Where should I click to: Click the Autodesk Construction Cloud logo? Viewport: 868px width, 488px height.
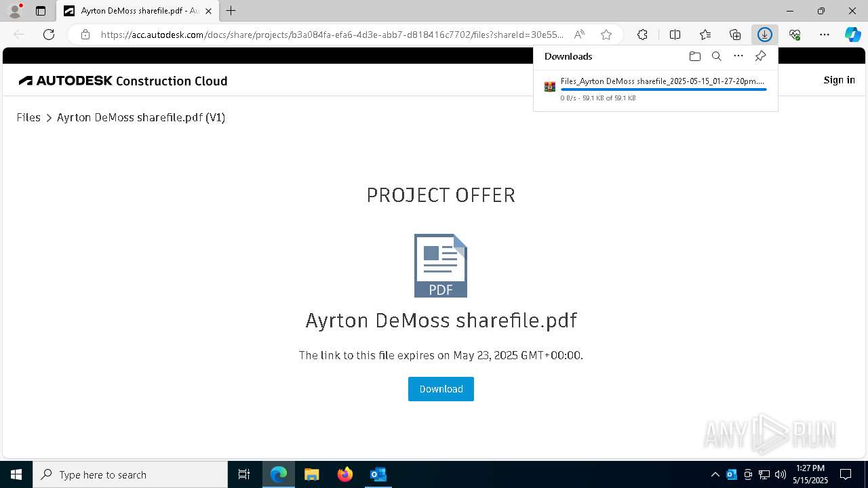[123, 81]
